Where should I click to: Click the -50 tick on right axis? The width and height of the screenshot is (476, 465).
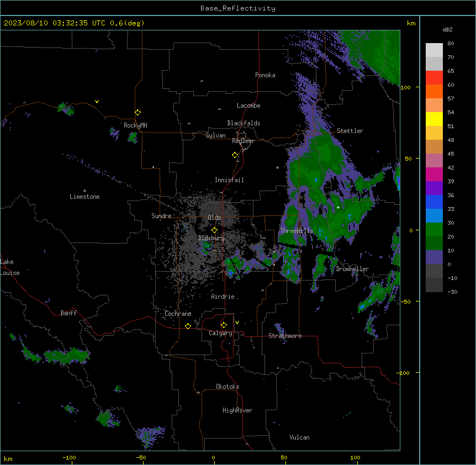(405, 302)
